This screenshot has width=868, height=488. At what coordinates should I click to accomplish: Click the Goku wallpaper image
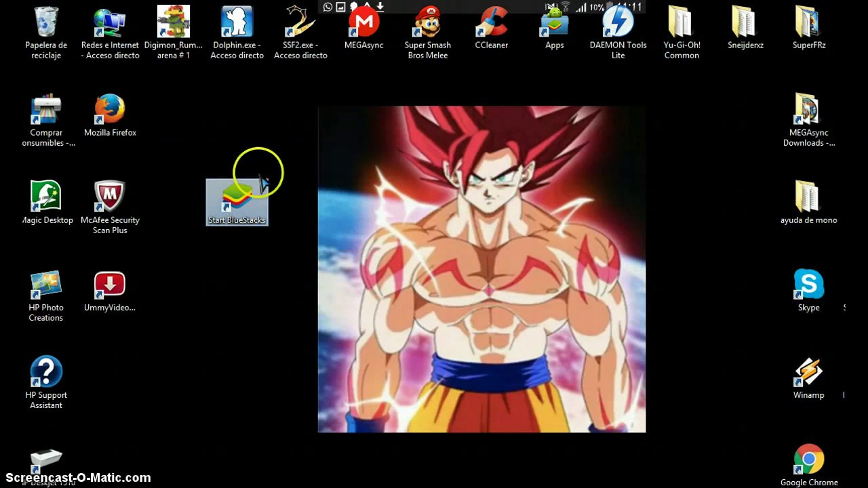pyautogui.click(x=481, y=269)
